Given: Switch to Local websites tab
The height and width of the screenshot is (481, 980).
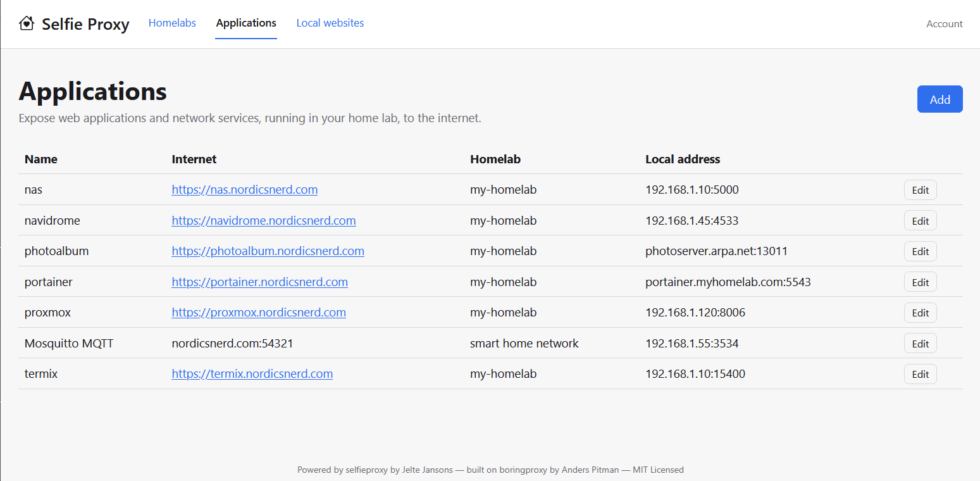Looking at the screenshot, I should [x=330, y=23].
